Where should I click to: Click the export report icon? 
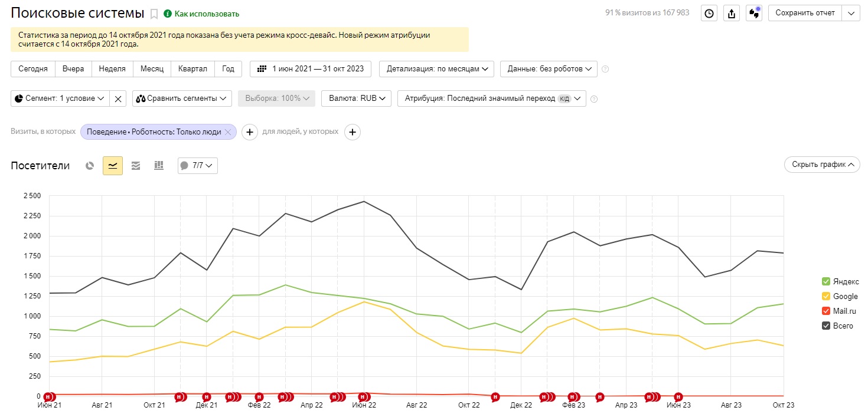732,13
